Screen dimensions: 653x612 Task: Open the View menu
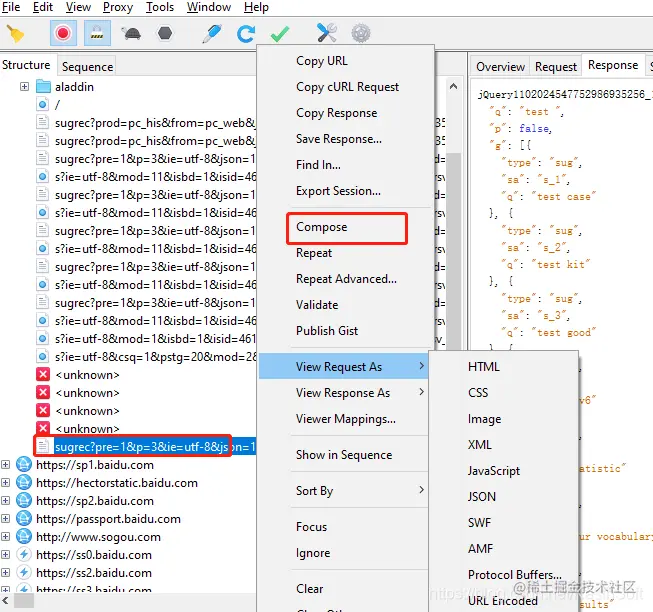(x=78, y=7)
